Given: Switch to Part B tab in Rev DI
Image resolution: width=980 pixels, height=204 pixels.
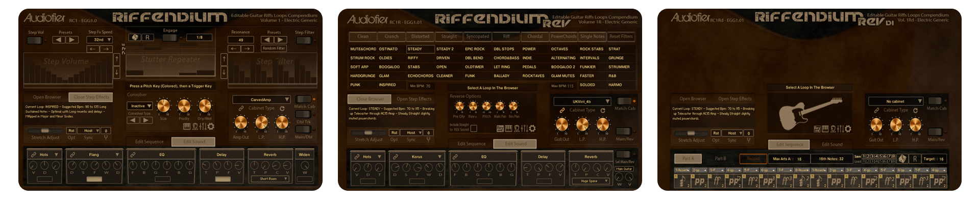Looking at the screenshot, I should coord(720,159).
